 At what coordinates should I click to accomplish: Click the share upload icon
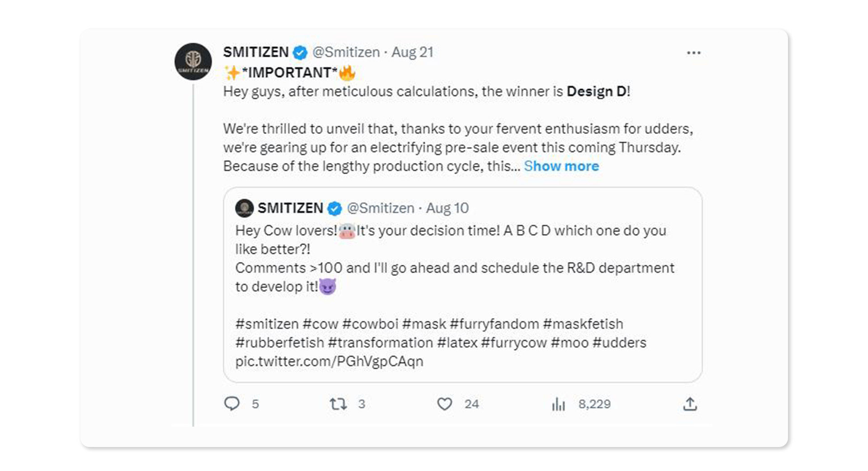pos(690,404)
